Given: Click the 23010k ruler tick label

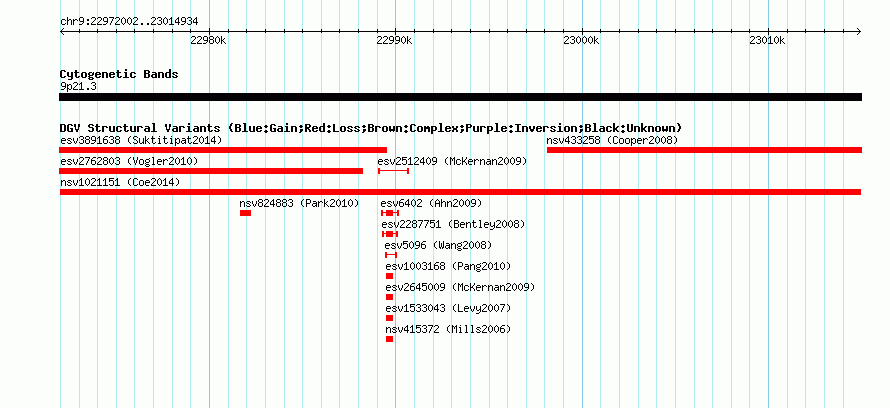Looking at the screenshot, I should point(767,40).
